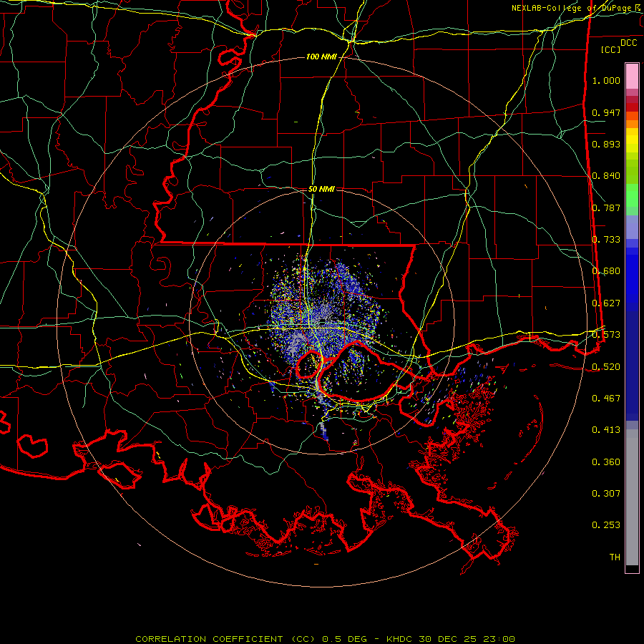644x644 pixels.
Task: Click the 0.840 color scale value
Action: 606,176
